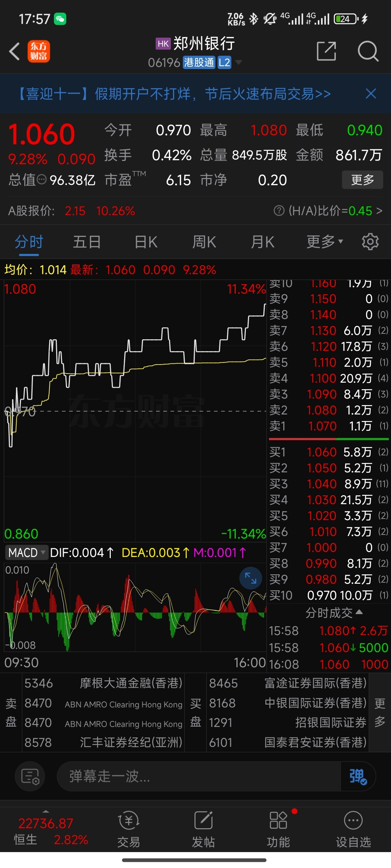
Task: Tap the 更多 broker queue button
Action: point(379,712)
